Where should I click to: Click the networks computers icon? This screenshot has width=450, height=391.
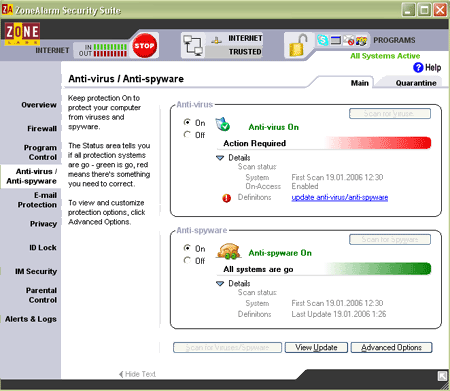(x=193, y=45)
